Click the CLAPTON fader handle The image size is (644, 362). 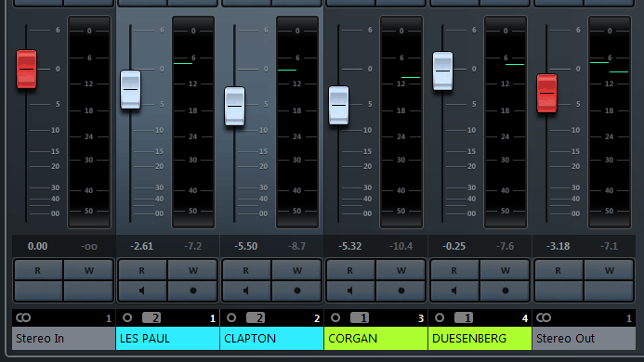tap(234, 107)
